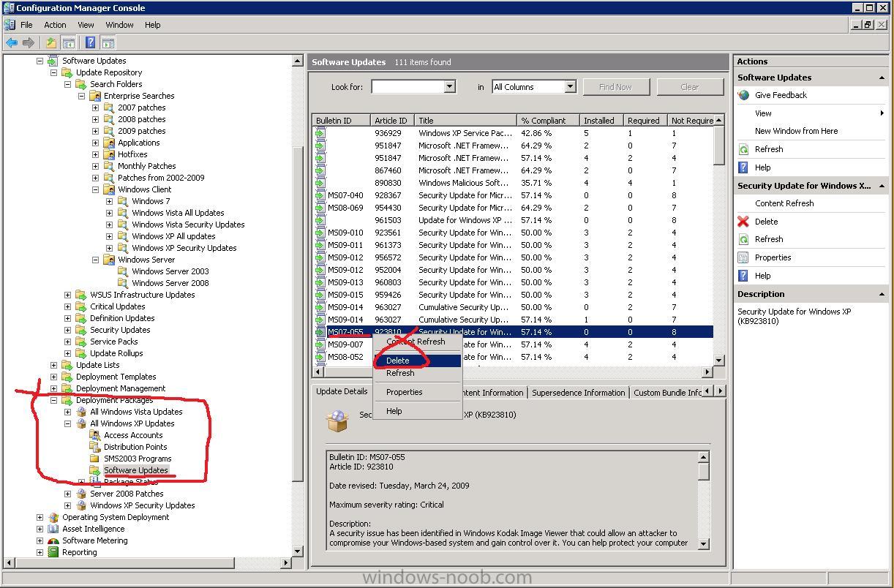
Task: Open the All Columns dropdown
Action: tap(570, 86)
